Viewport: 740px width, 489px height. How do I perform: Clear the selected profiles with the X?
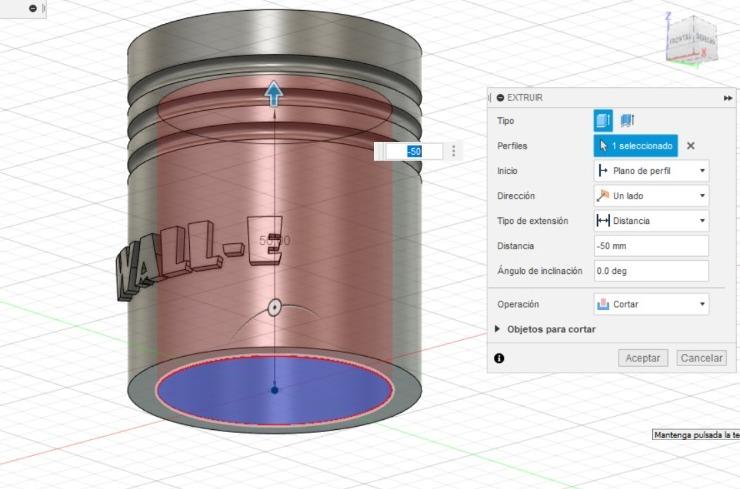pyautogui.click(x=690, y=146)
